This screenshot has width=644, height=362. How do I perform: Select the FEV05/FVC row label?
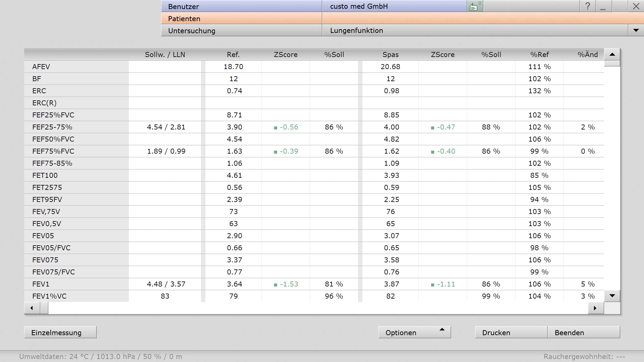pyautogui.click(x=51, y=248)
